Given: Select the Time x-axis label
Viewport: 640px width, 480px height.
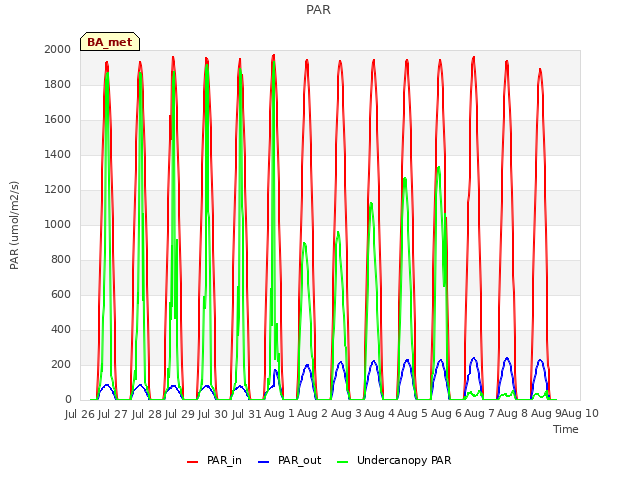Looking at the screenshot, I should pyautogui.click(x=566, y=429).
